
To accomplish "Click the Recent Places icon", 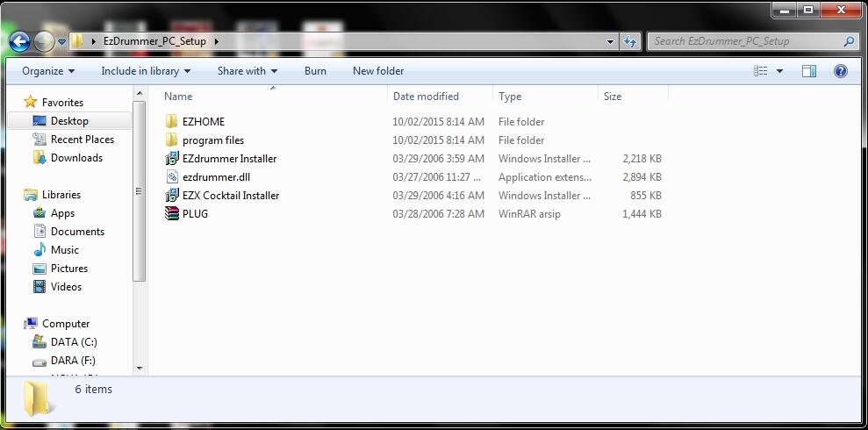I will (x=39, y=140).
